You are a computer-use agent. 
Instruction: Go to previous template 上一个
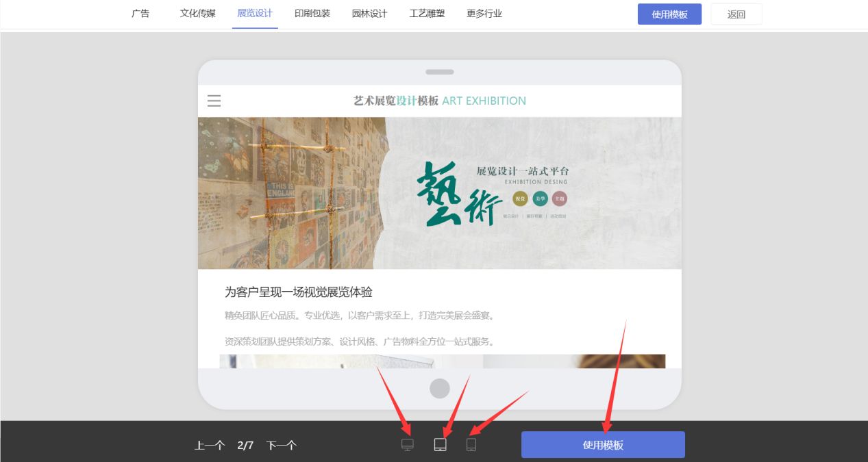click(x=210, y=446)
